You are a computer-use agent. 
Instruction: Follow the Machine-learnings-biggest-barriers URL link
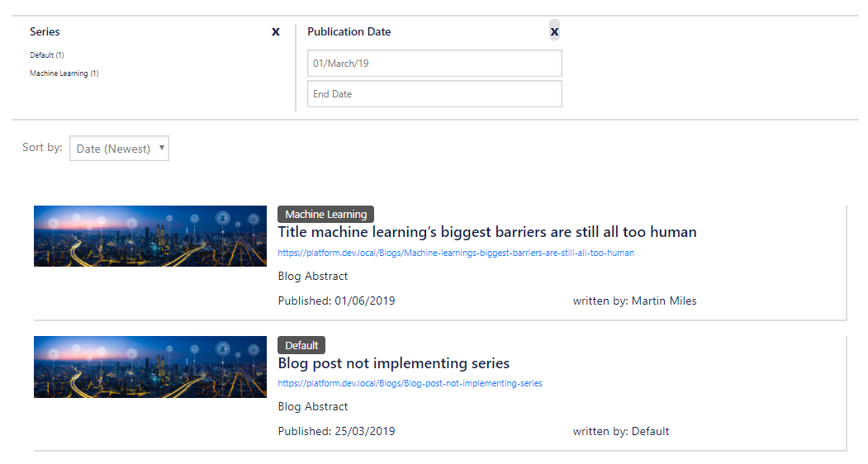[456, 253]
